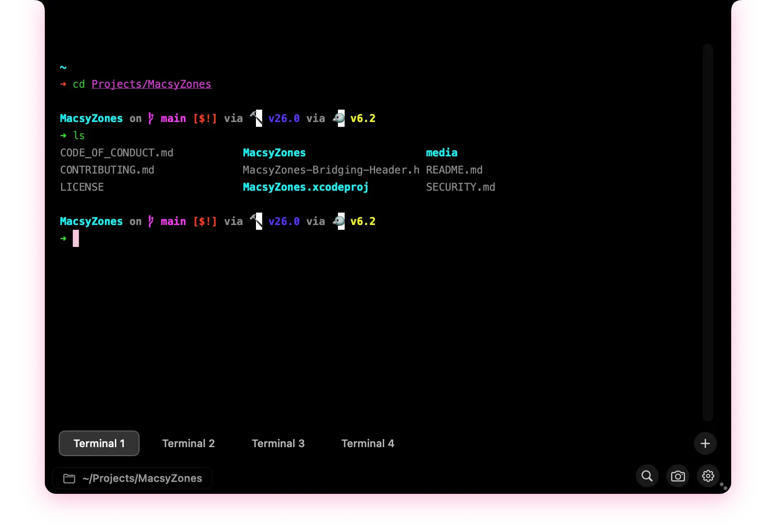Click the search magnifier icon
This screenshot has width=776, height=532.
tap(647, 476)
